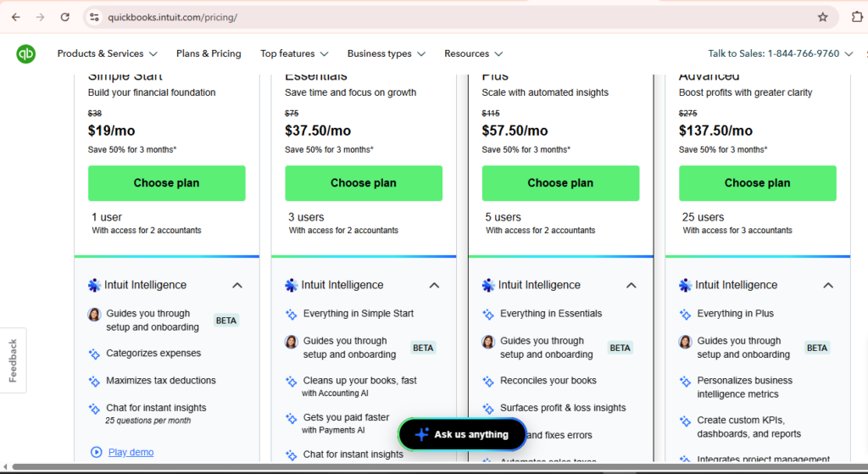Expand Talk to Sales phone dropdown
This screenshot has height=474, width=868.
pyautogui.click(x=781, y=53)
